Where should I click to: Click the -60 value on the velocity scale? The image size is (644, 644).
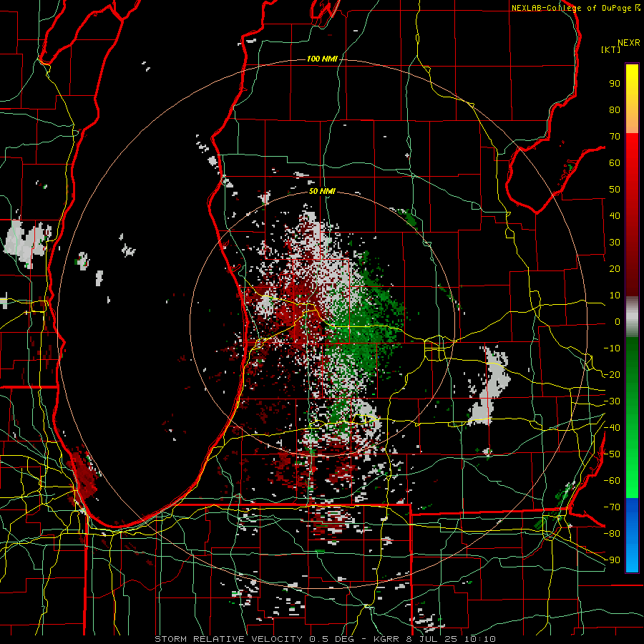tap(612, 481)
